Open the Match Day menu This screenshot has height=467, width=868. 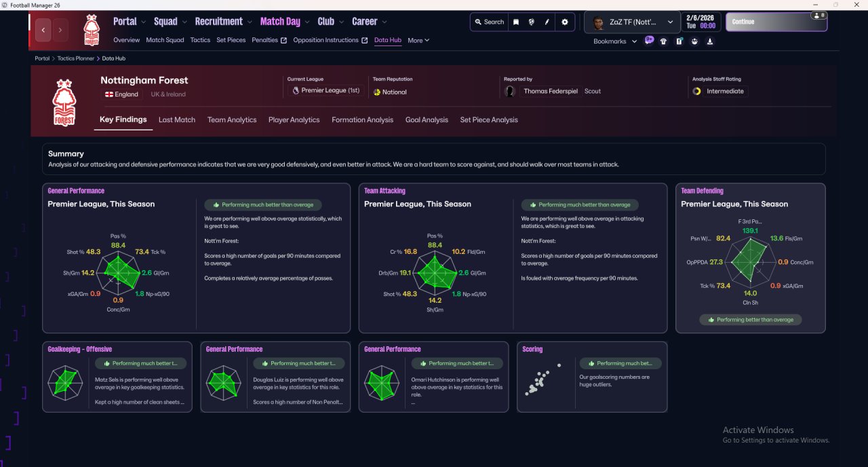click(x=284, y=22)
